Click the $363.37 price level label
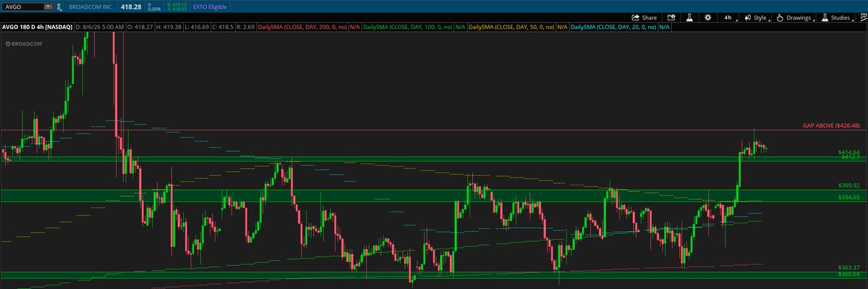 [x=848, y=268]
